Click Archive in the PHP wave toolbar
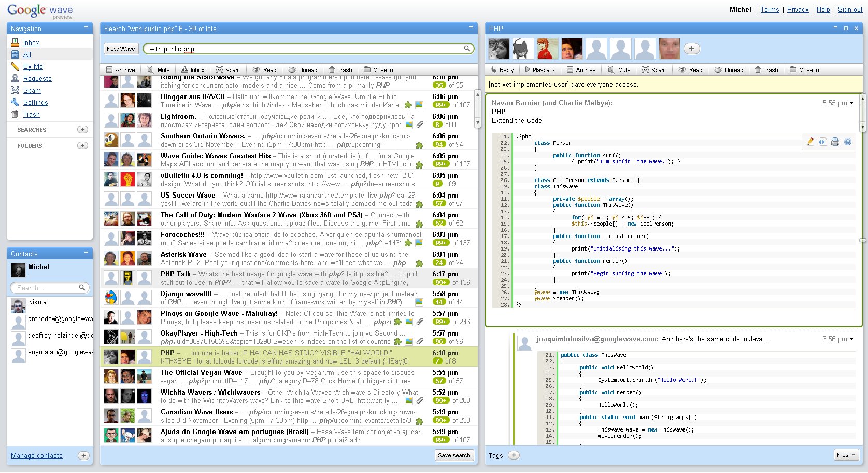Screen dimensions: 868x473 pyautogui.click(x=581, y=69)
